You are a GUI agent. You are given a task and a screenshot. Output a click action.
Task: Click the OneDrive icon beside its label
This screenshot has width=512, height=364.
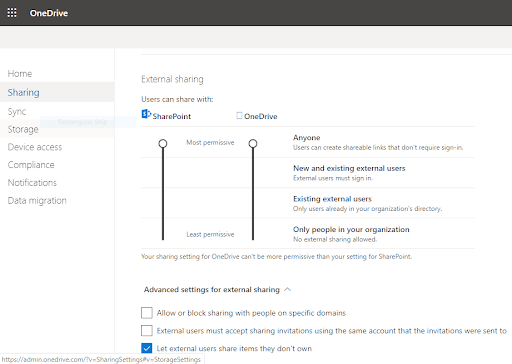pos(239,116)
